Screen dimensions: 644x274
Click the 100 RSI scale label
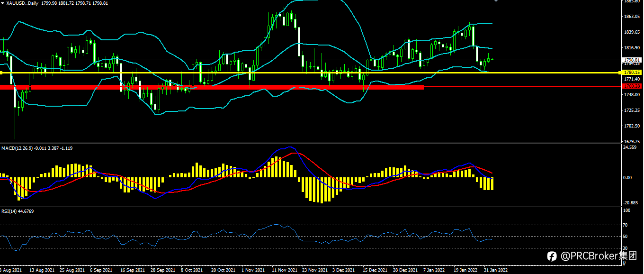[627, 210]
